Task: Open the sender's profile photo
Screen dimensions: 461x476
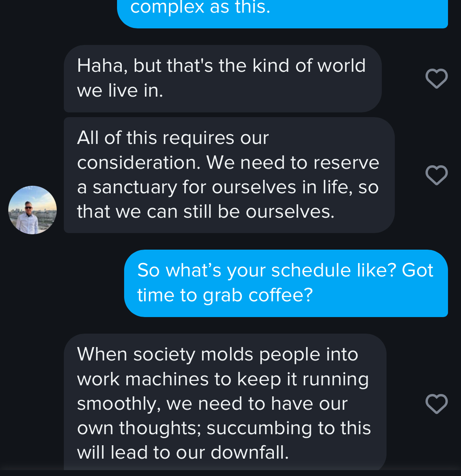Action: (32, 210)
